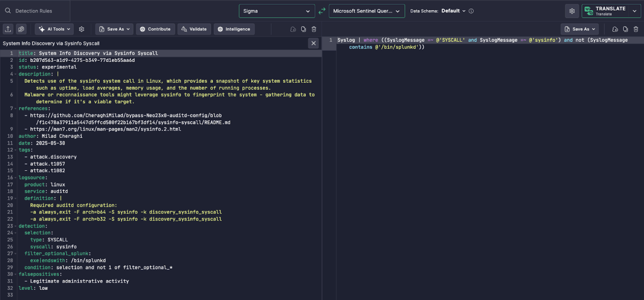Screen dimensions: 644x300
Task: Open the Microsoft Sentinel Query target dropdown
Action: [366, 11]
